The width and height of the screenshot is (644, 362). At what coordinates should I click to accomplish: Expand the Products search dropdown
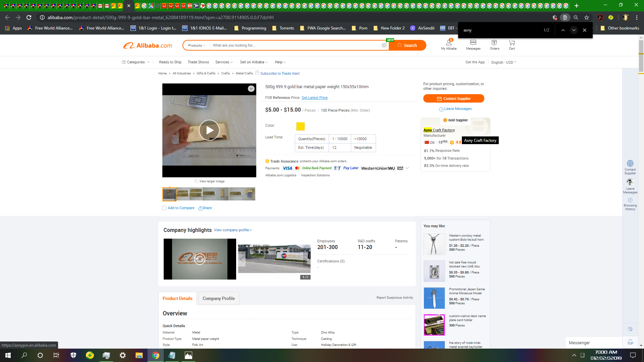[x=197, y=46]
